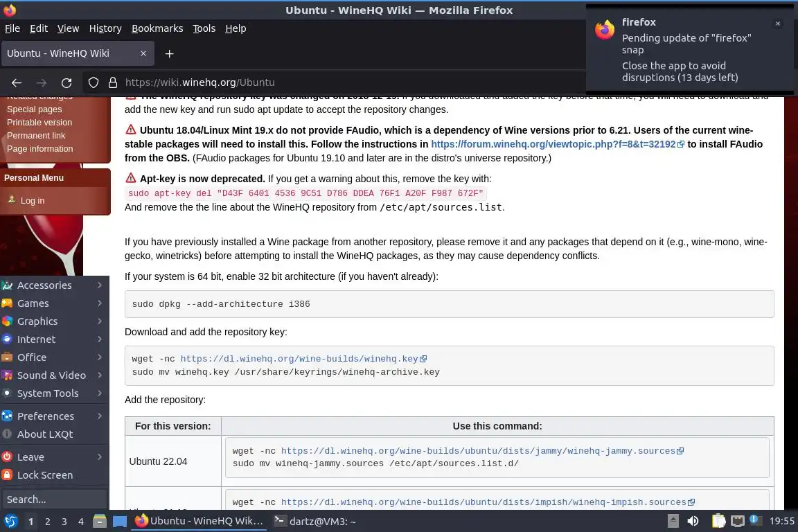Open the File menu
798x532 pixels.
12,28
